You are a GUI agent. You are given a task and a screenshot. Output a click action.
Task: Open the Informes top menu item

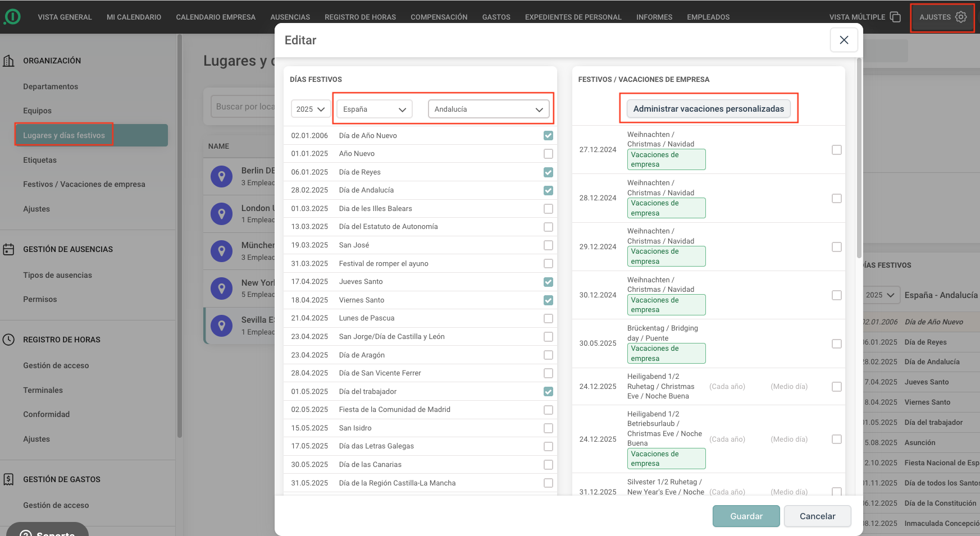coord(654,17)
